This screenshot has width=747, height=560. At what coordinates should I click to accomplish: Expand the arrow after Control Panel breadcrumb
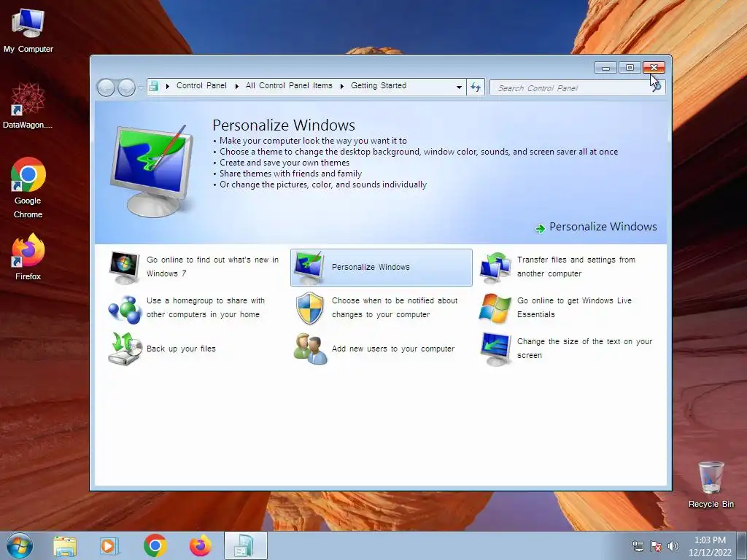click(x=237, y=86)
